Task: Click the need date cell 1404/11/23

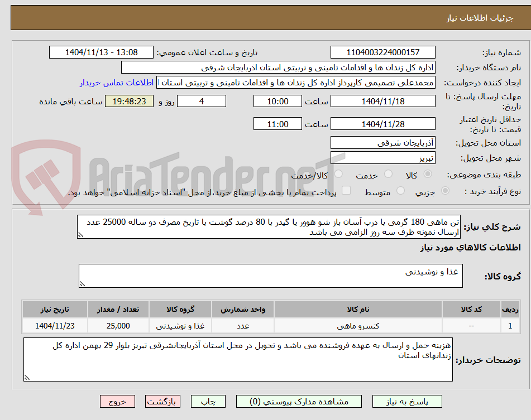Action: coord(55,326)
